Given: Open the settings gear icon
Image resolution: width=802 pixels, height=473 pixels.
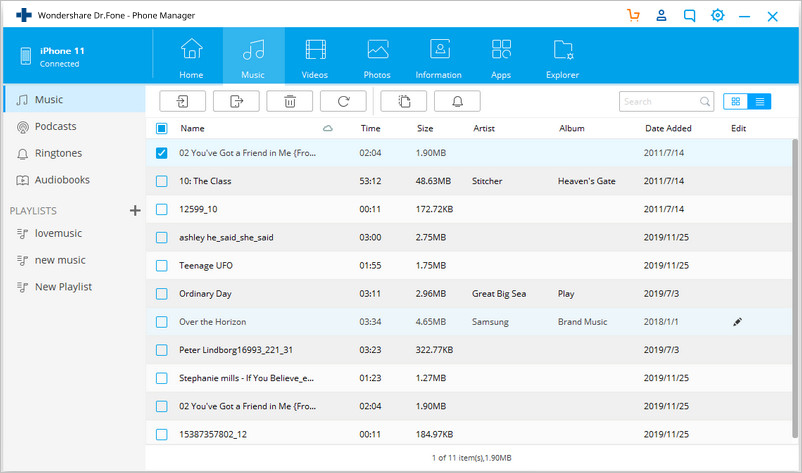Looking at the screenshot, I should [x=718, y=15].
